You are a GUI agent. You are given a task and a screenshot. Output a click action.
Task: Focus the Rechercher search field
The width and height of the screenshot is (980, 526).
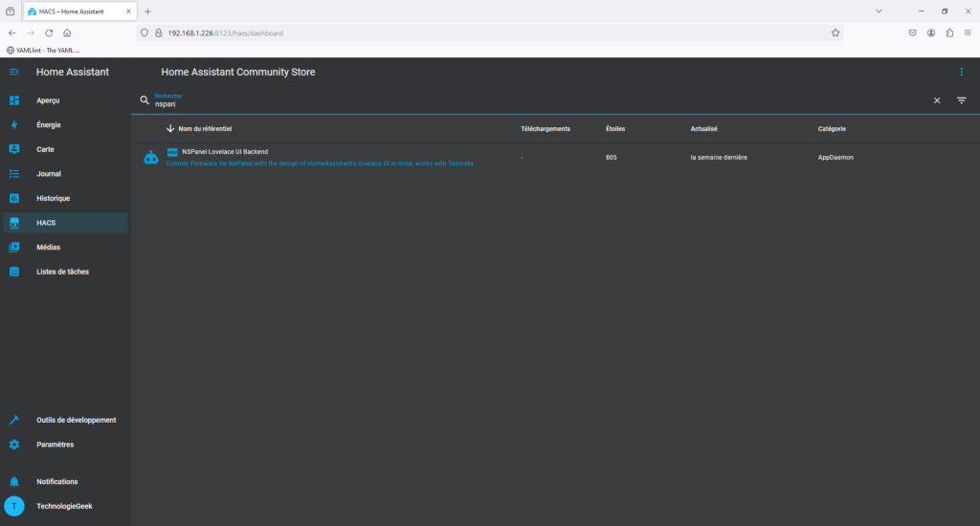pyautogui.click(x=541, y=100)
